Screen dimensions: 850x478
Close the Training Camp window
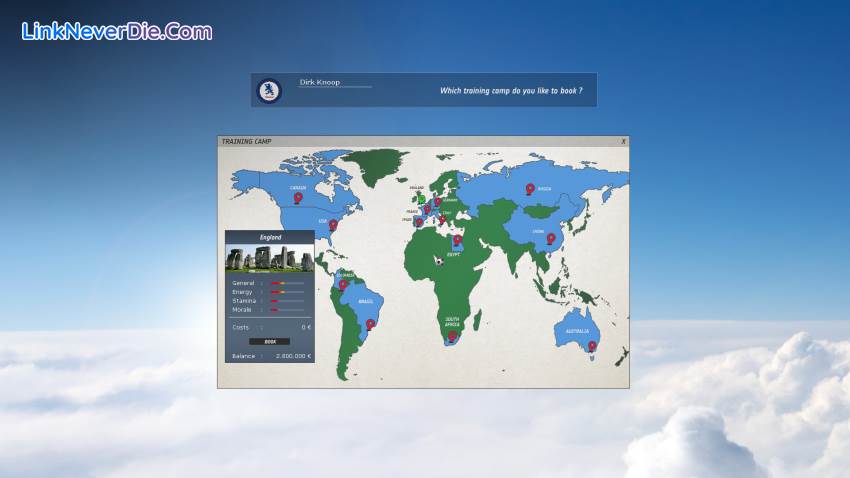point(623,142)
